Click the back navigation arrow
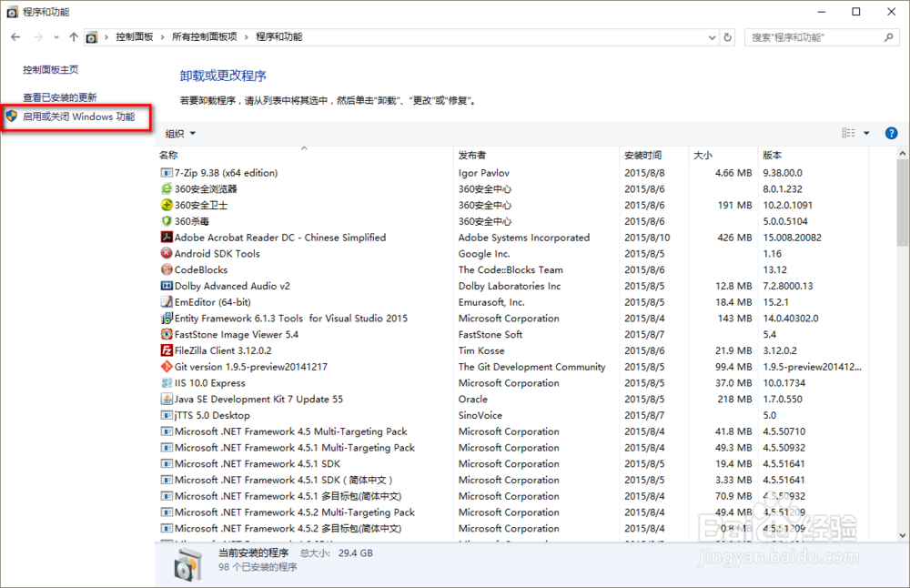Image resolution: width=910 pixels, height=588 pixels. 15,37
